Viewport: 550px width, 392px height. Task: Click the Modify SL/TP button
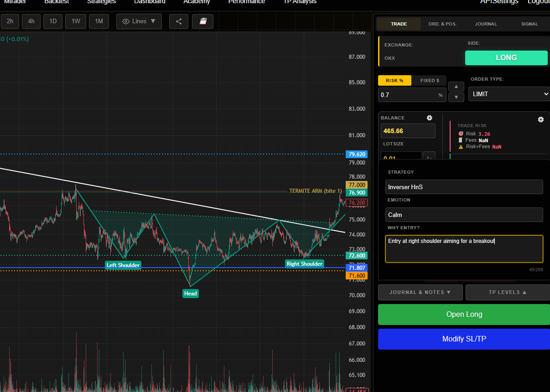(x=464, y=339)
